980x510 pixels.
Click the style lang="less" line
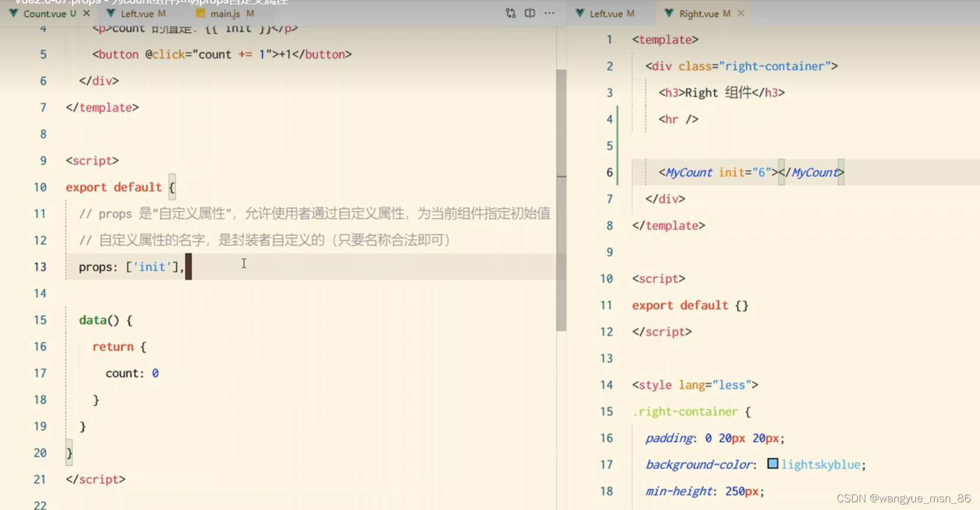pyautogui.click(x=695, y=385)
